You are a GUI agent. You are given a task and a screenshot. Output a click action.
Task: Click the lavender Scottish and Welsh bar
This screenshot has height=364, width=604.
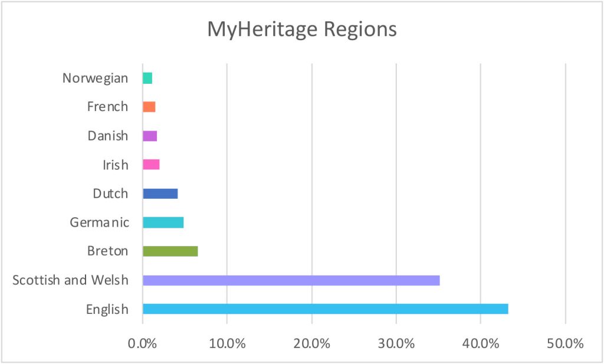(x=291, y=280)
